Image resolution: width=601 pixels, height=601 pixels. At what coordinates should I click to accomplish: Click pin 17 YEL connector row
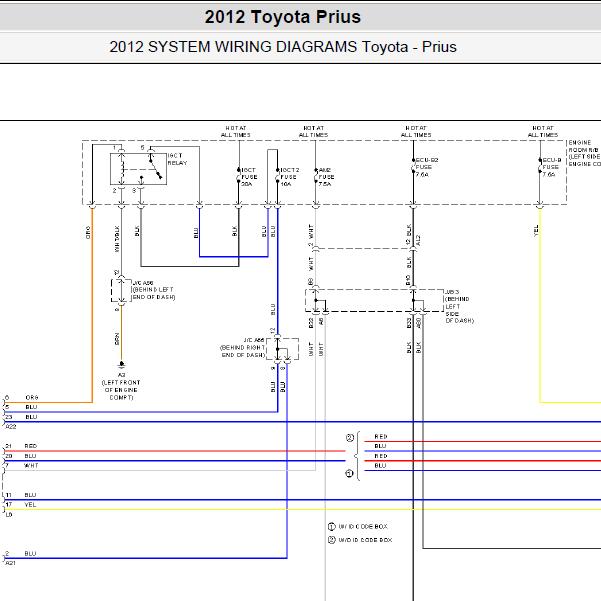(x=21, y=505)
